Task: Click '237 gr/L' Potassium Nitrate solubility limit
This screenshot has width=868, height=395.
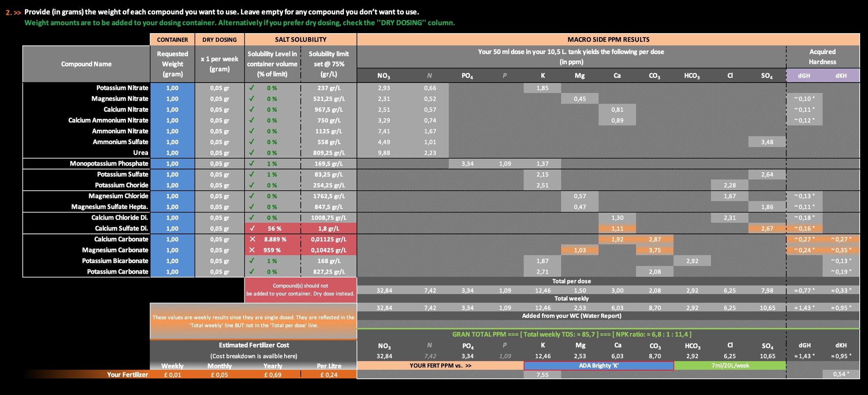Action: [329, 88]
